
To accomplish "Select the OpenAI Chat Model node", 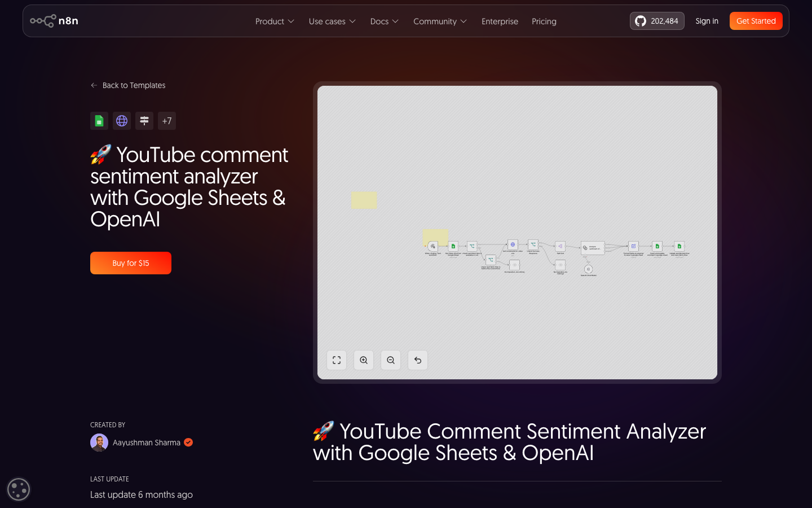I will (588, 269).
